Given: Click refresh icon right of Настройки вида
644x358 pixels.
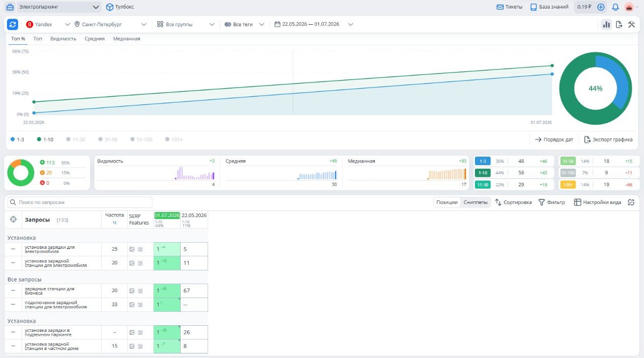Looking at the screenshot, I should pos(631,202).
